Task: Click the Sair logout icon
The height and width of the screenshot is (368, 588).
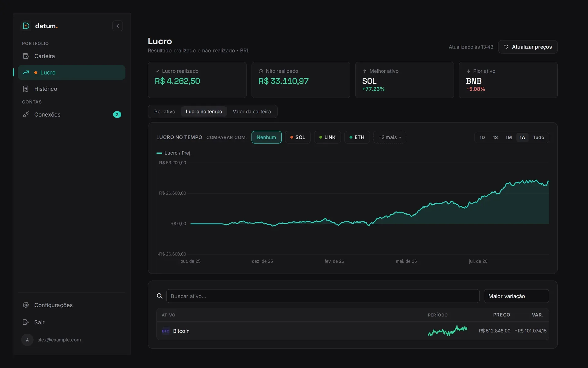Action: click(26, 322)
